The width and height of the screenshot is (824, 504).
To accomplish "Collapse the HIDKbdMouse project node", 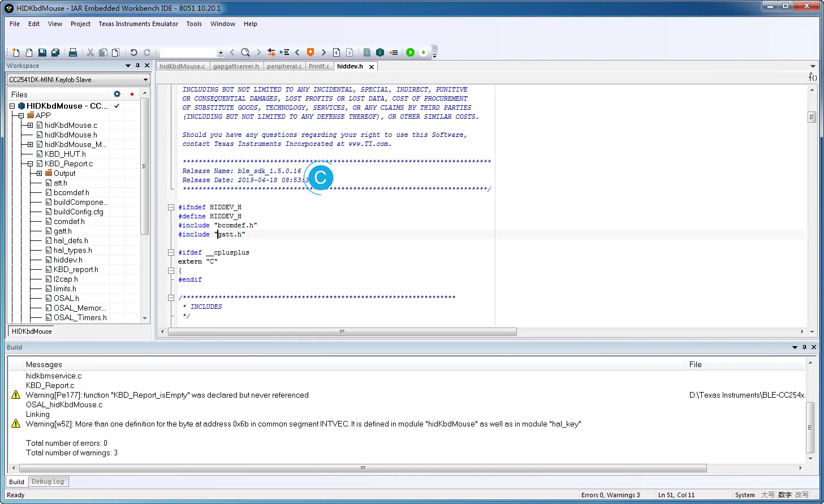I will click(x=12, y=106).
